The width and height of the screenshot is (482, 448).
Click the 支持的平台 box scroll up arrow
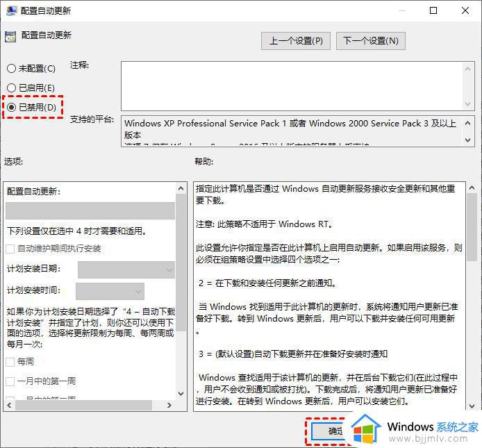[468, 124]
